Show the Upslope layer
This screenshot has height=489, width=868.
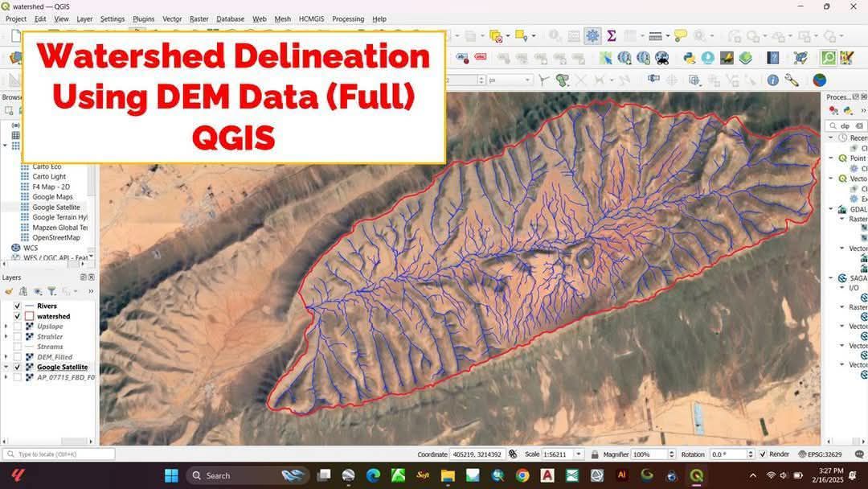(17, 327)
